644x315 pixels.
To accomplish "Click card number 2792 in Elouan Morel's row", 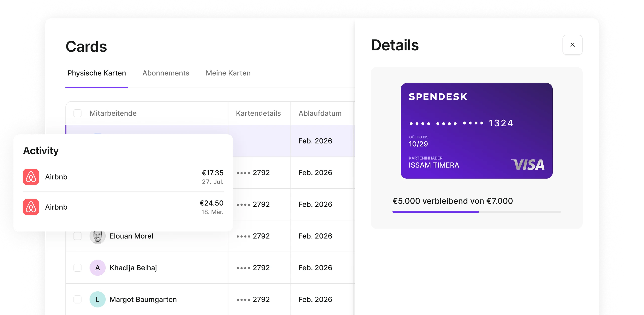I will (253, 236).
